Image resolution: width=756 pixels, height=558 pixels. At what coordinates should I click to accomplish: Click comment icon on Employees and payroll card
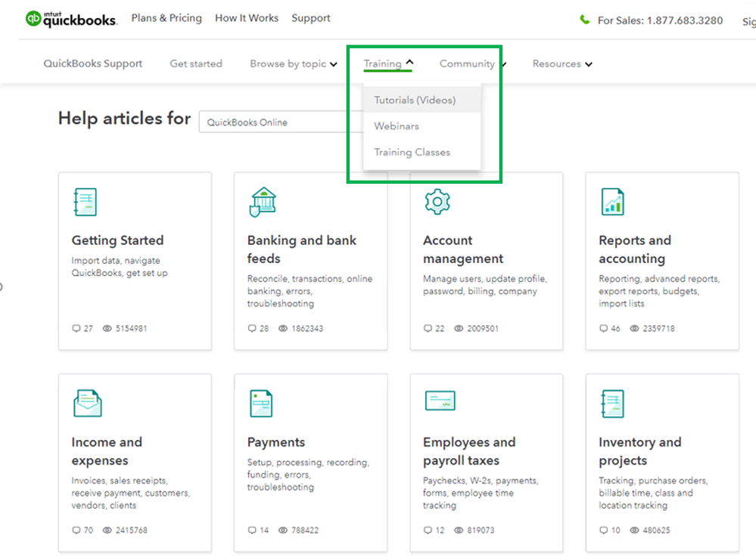coord(428,530)
